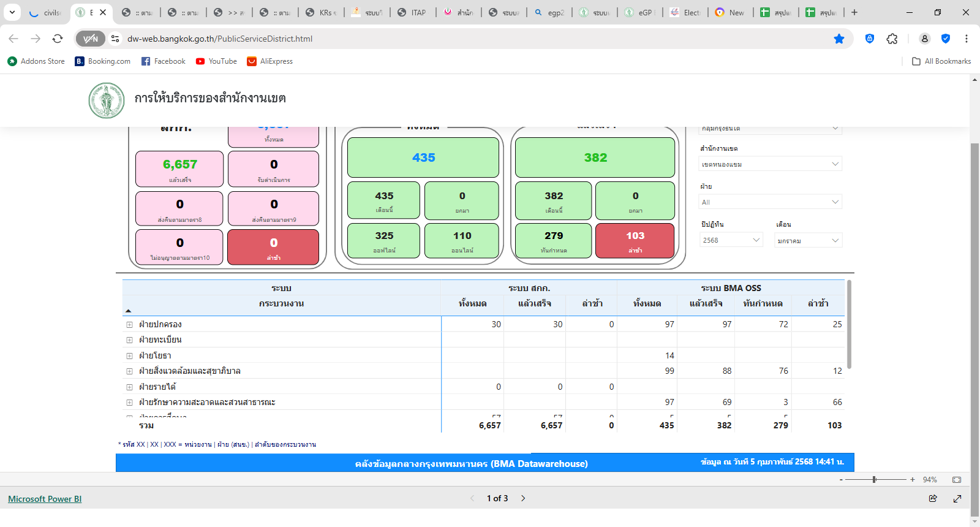Switch to the ITAP tab
This screenshot has width=980, height=527.
click(413, 12)
